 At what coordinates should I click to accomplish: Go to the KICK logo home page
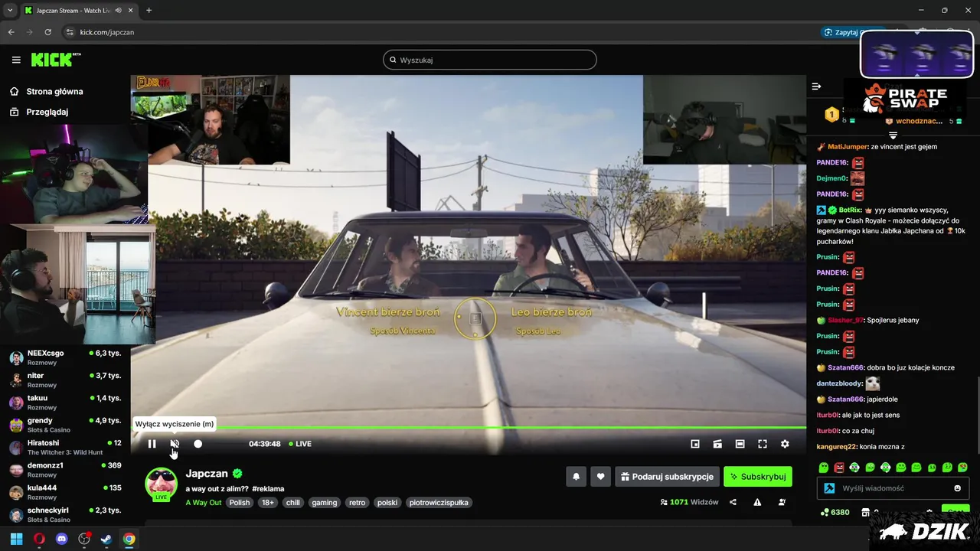(55, 60)
